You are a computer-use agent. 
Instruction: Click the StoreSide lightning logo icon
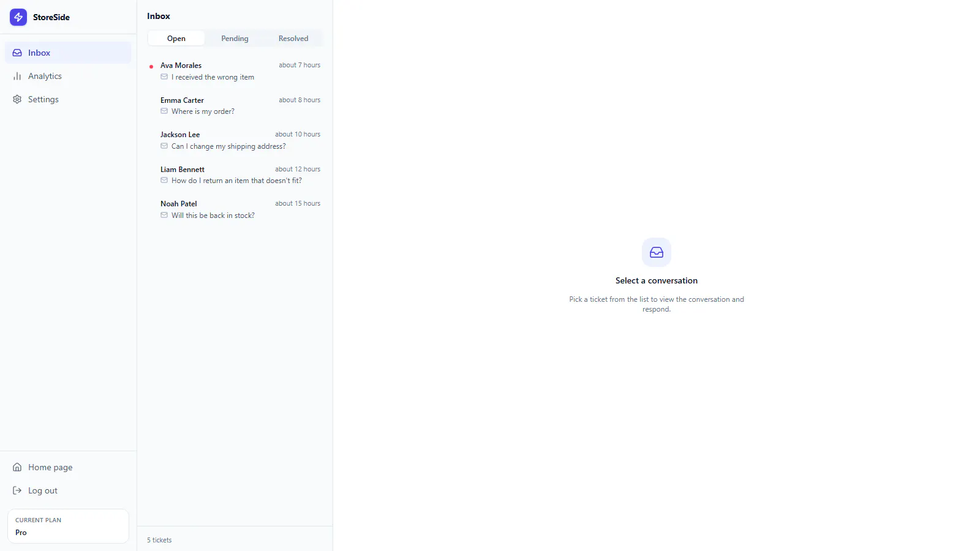point(18,17)
